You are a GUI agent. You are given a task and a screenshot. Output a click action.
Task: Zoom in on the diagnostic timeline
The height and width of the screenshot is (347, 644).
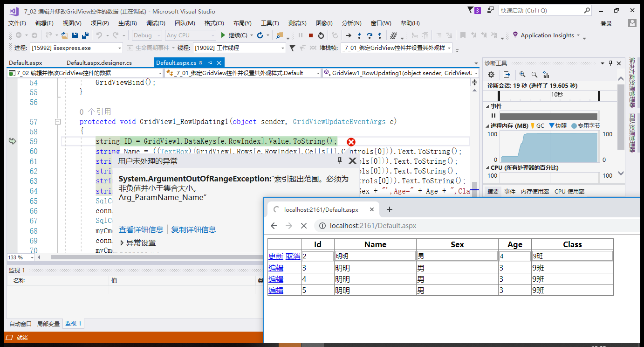pyautogui.click(x=522, y=75)
